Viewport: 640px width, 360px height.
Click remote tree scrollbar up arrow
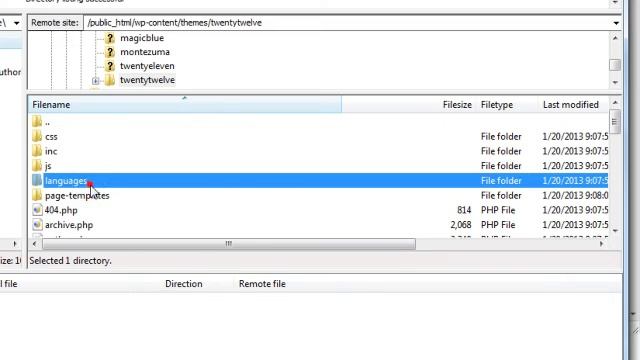(615, 38)
